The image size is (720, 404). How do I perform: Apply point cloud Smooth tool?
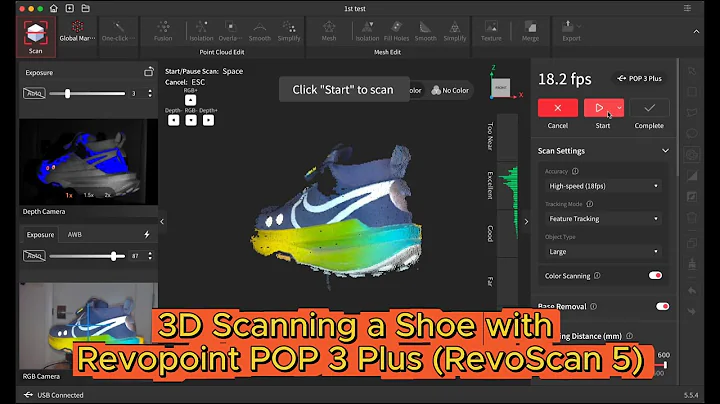click(x=259, y=31)
